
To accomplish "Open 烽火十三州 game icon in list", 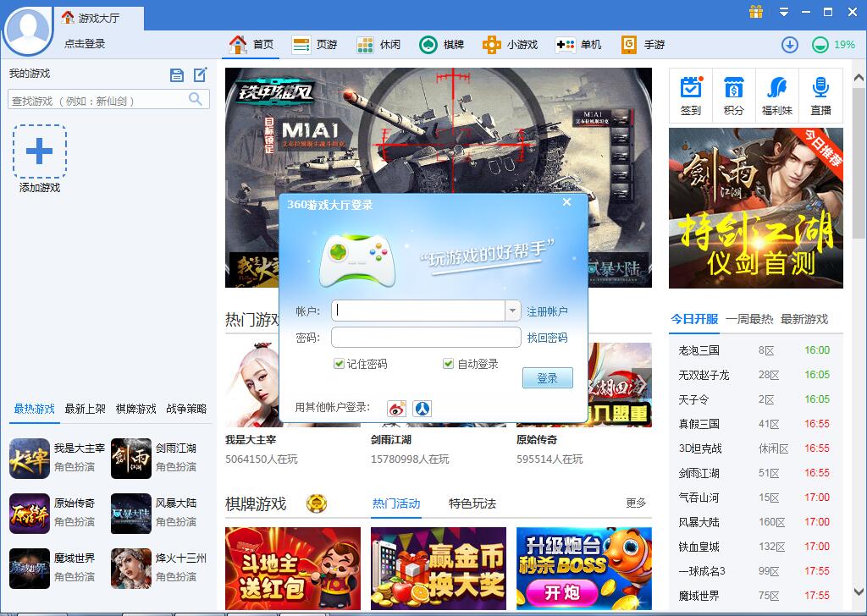I will (131, 569).
